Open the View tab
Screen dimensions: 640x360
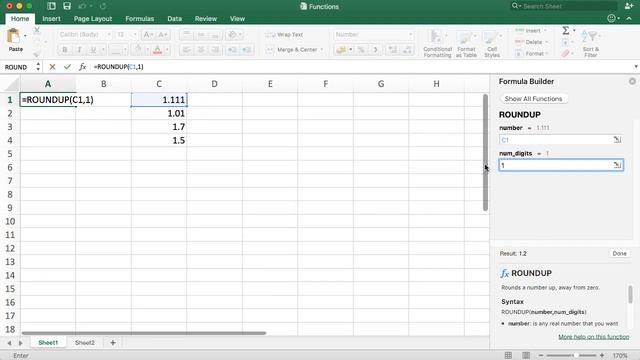coord(237,18)
